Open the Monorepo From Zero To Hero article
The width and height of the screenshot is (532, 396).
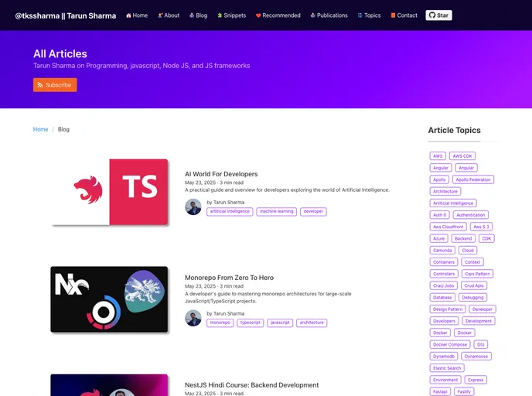click(x=229, y=278)
